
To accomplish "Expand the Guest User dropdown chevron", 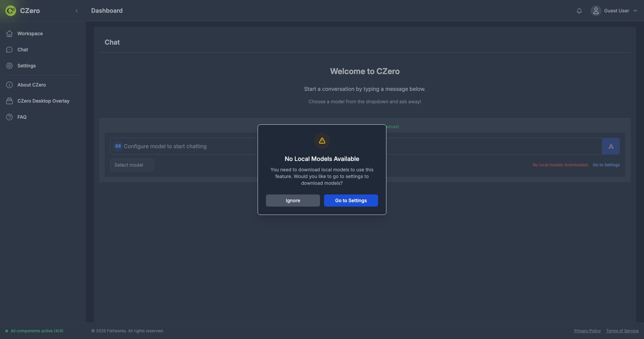I will click(635, 11).
